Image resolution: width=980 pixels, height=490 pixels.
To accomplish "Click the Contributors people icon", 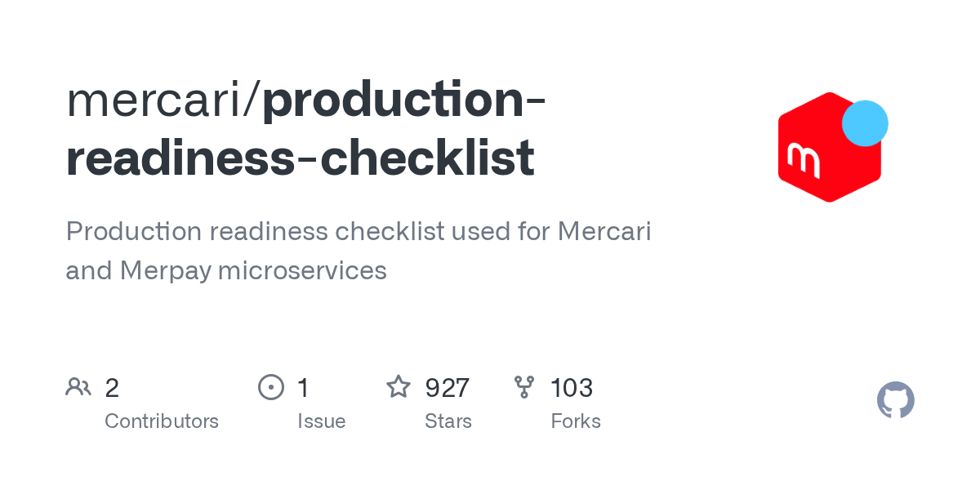I will [x=78, y=386].
